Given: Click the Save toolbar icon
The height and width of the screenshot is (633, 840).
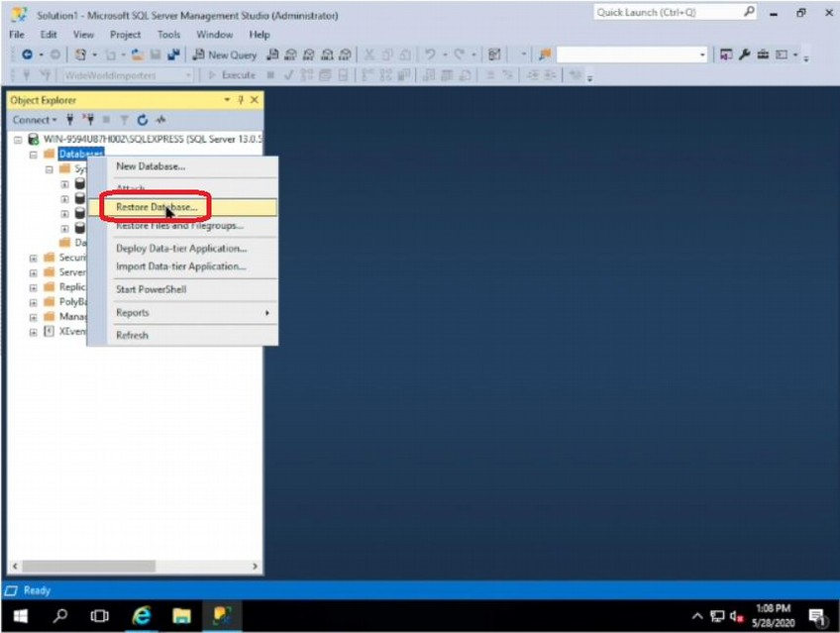Looking at the screenshot, I should pyautogui.click(x=155, y=54).
